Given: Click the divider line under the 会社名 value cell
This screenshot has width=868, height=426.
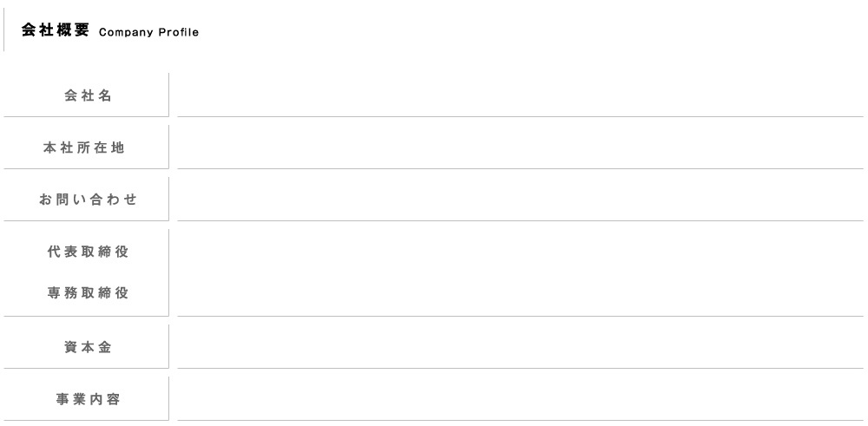Looking at the screenshot, I should point(520,116).
